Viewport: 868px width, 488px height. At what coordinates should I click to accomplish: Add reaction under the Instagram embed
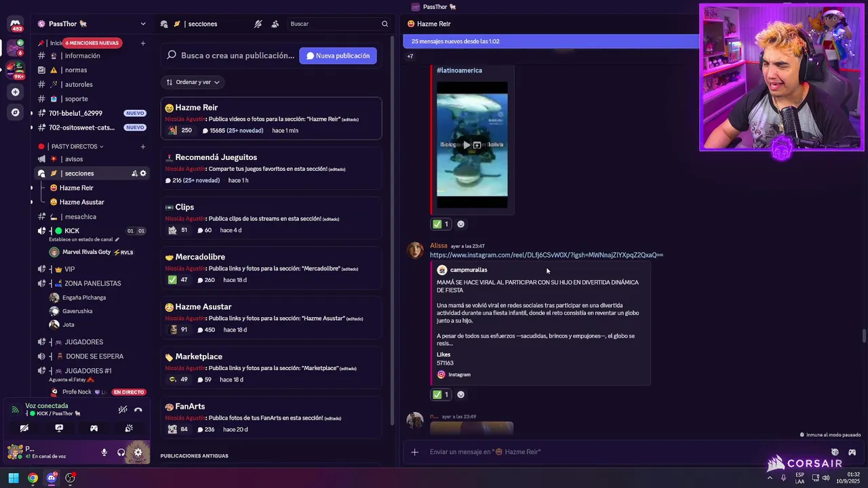(461, 394)
